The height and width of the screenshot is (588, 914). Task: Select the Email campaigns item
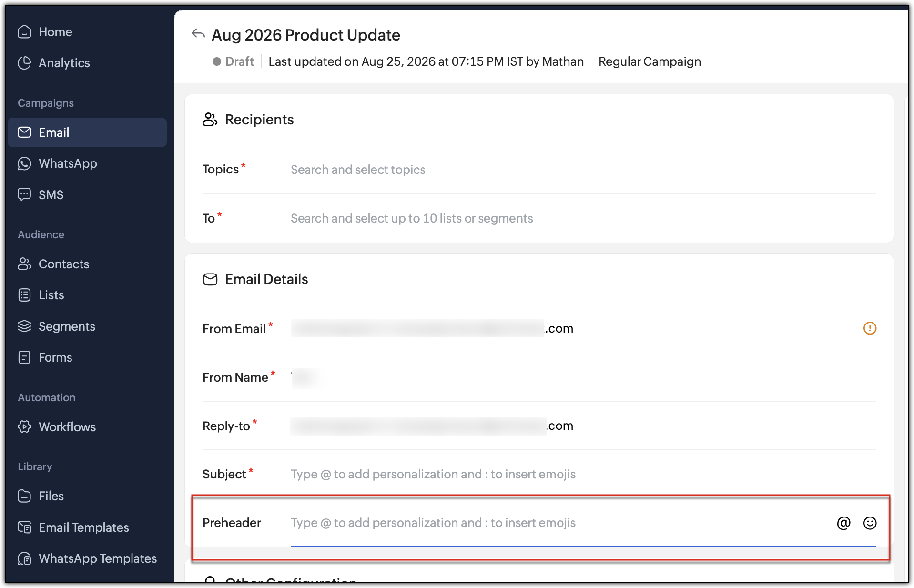point(87,132)
